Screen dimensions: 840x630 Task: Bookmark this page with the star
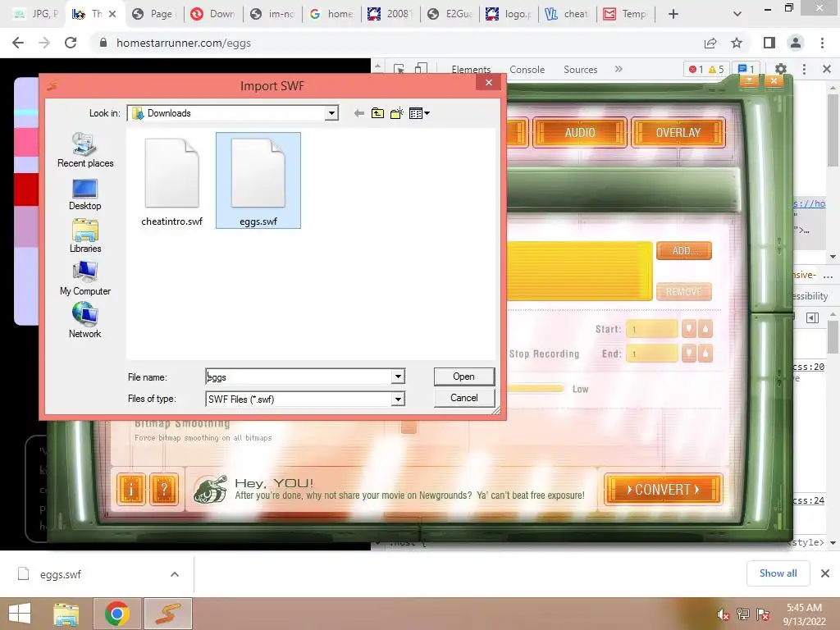point(737,43)
